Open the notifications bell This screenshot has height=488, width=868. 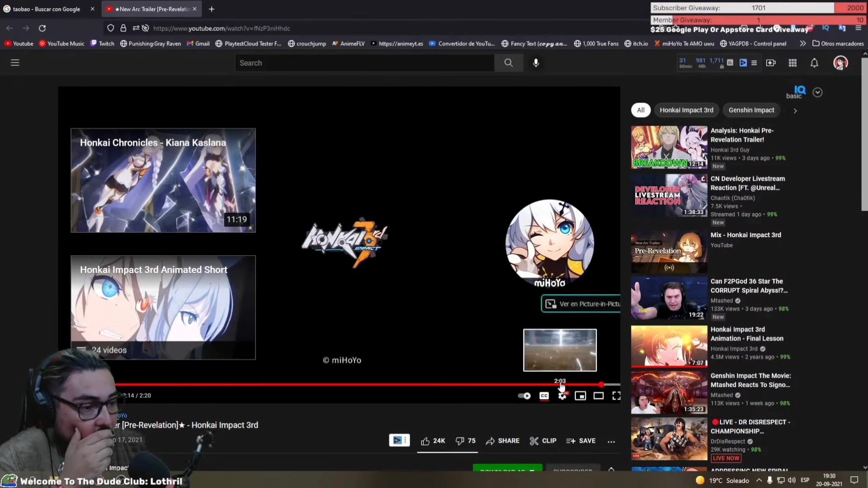[x=814, y=63]
